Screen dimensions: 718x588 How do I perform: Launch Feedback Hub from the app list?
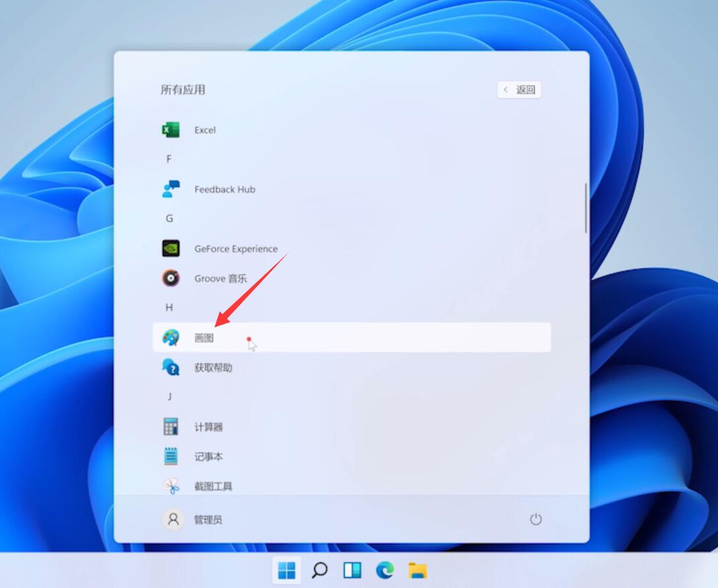coord(171,189)
